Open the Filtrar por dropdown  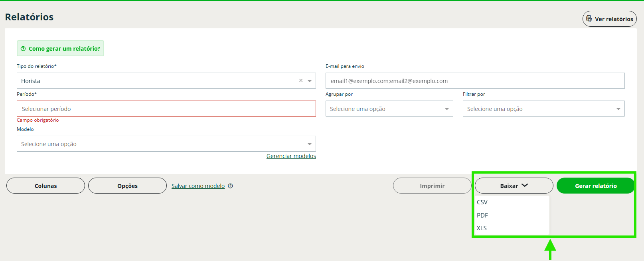click(543, 109)
